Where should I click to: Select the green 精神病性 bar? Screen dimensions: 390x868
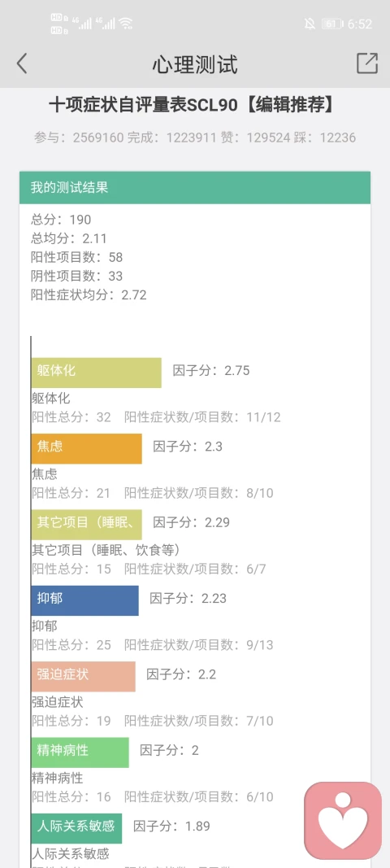pos(80,752)
